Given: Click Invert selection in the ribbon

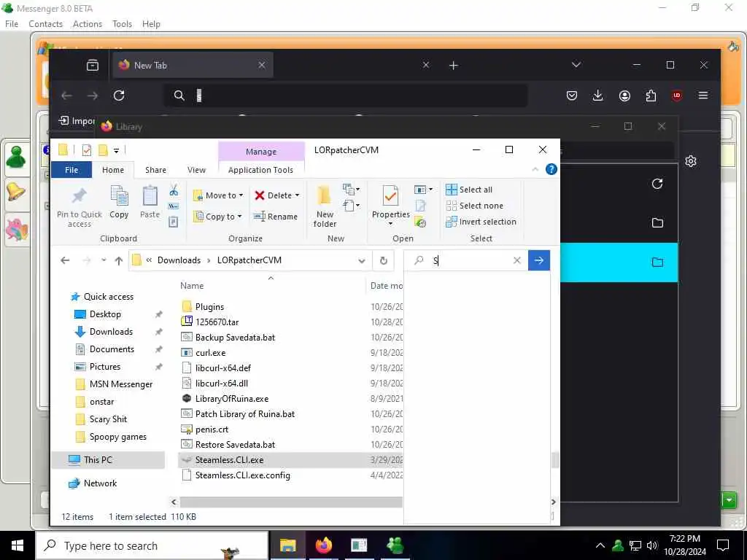Looking at the screenshot, I should tap(481, 222).
